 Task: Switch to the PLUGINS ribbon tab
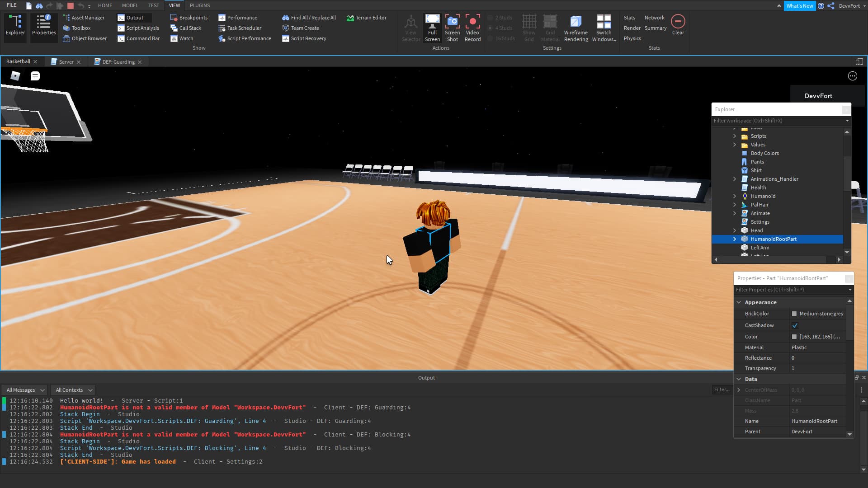click(200, 5)
